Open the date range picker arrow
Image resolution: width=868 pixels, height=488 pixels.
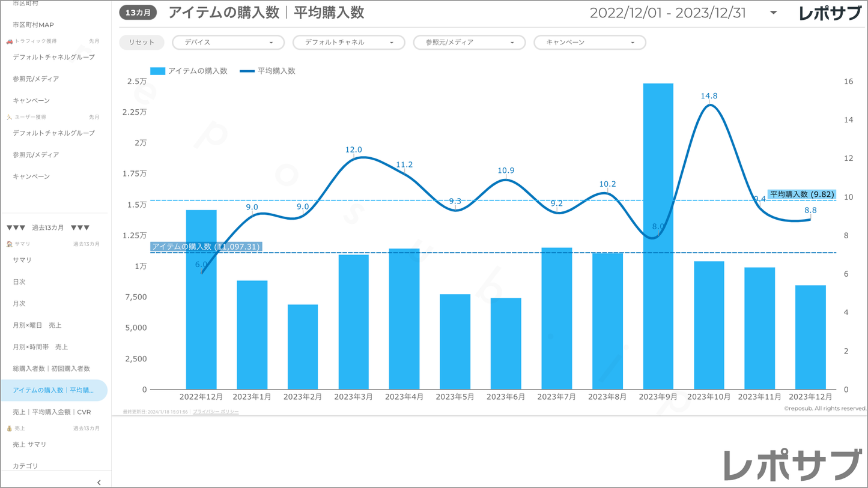[773, 13]
